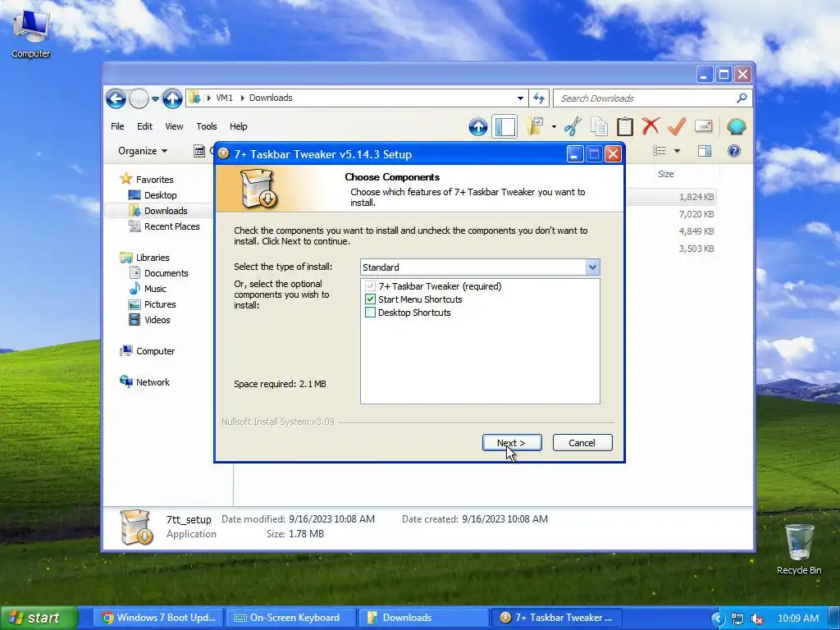Click the search magnifier icon
The height and width of the screenshot is (630, 840).
(742, 98)
